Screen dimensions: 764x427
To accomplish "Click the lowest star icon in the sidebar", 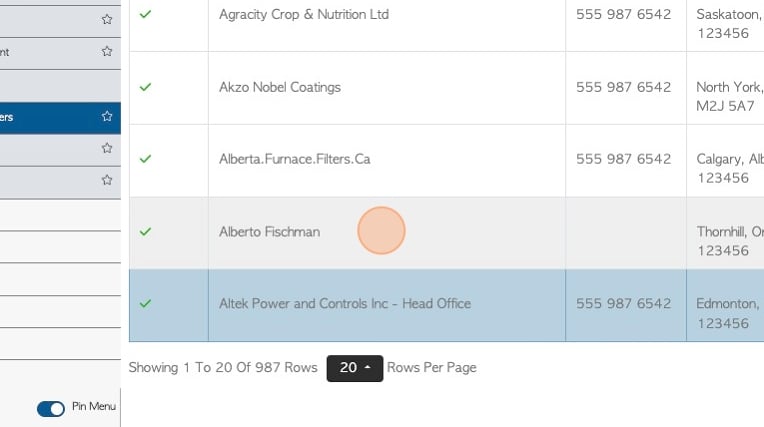I will [x=107, y=180].
